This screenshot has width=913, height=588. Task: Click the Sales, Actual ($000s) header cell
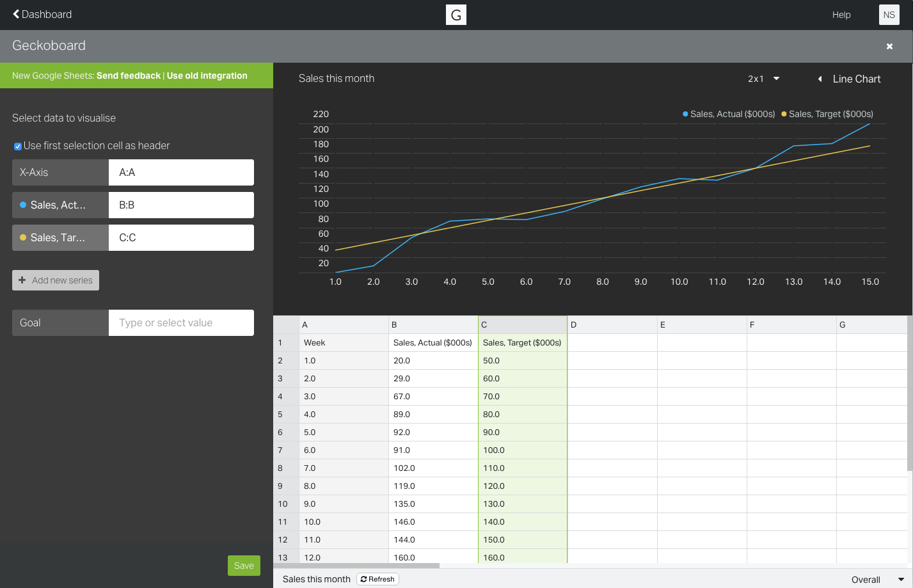coord(433,343)
